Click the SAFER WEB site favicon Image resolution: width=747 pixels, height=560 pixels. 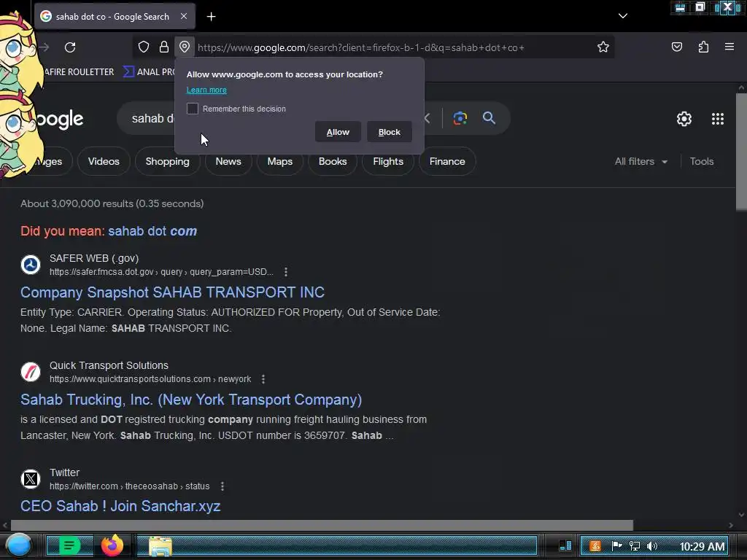pos(31,265)
